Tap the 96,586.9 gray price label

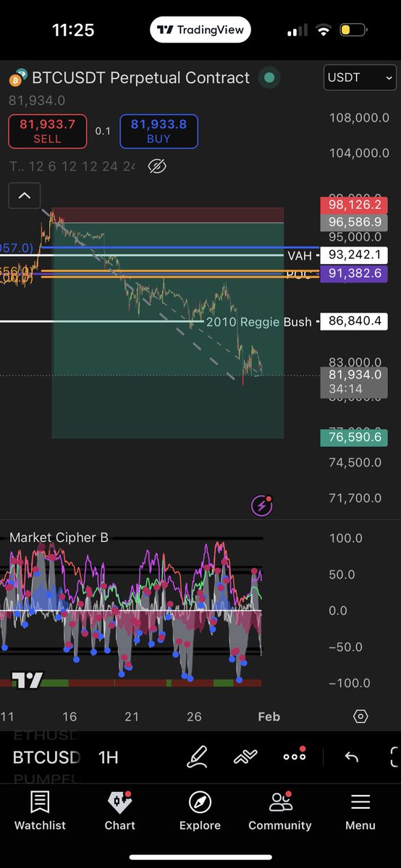[355, 222]
